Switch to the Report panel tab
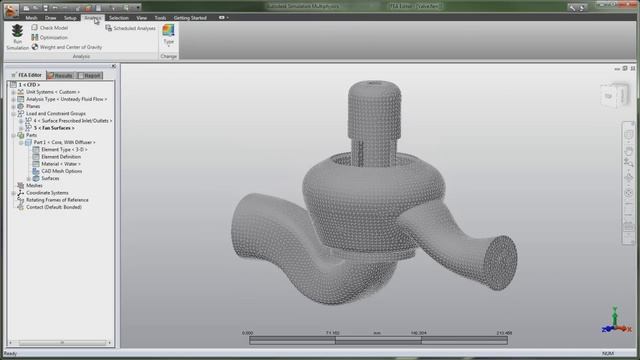Image resolution: width=640 pixels, height=360 pixels. click(89, 76)
